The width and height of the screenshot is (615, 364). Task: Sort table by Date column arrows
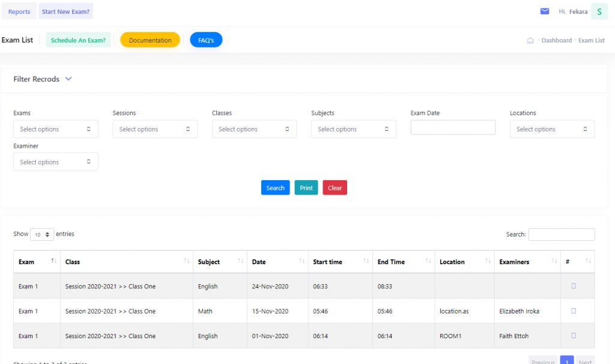[301, 261]
